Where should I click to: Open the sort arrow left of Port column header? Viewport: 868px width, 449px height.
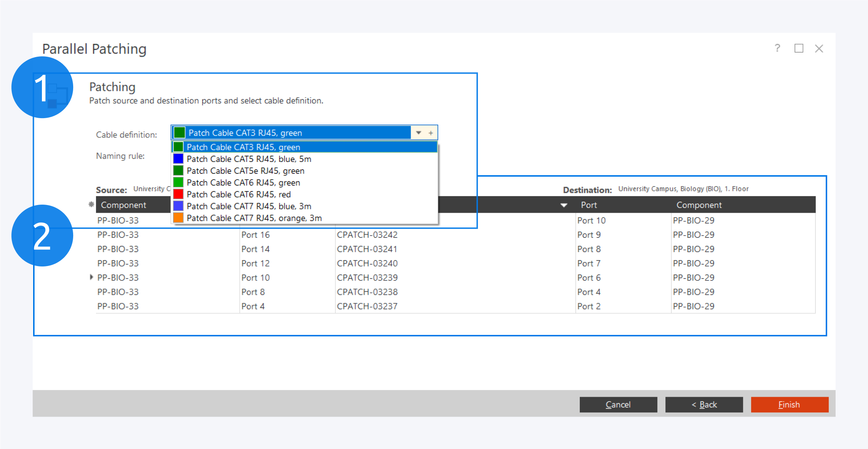pyautogui.click(x=564, y=205)
